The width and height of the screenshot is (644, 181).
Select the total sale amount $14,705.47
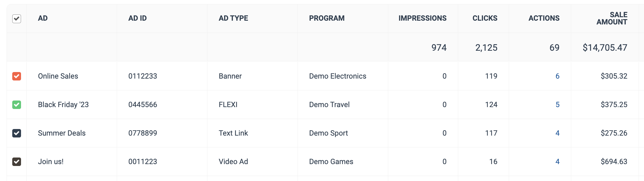click(x=605, y=48)
